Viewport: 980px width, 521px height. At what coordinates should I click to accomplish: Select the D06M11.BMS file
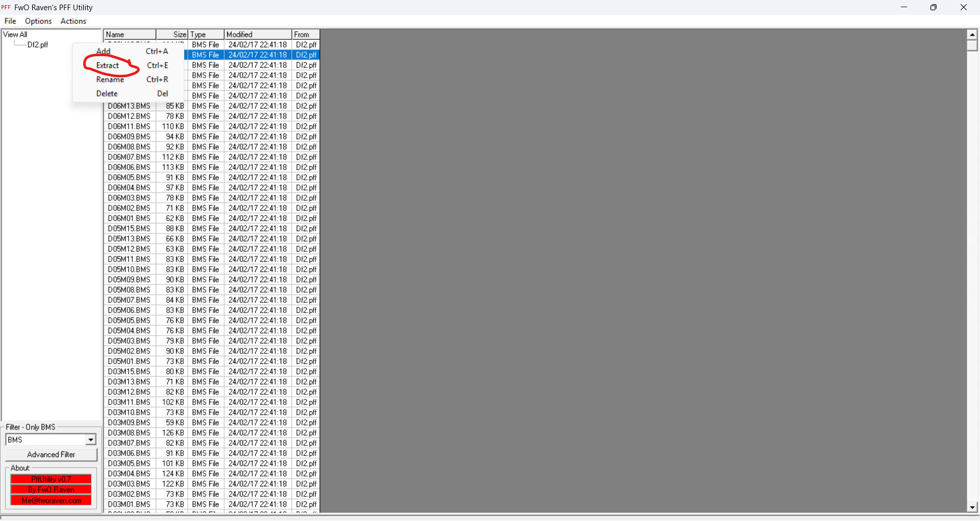[x=129, y=126]
